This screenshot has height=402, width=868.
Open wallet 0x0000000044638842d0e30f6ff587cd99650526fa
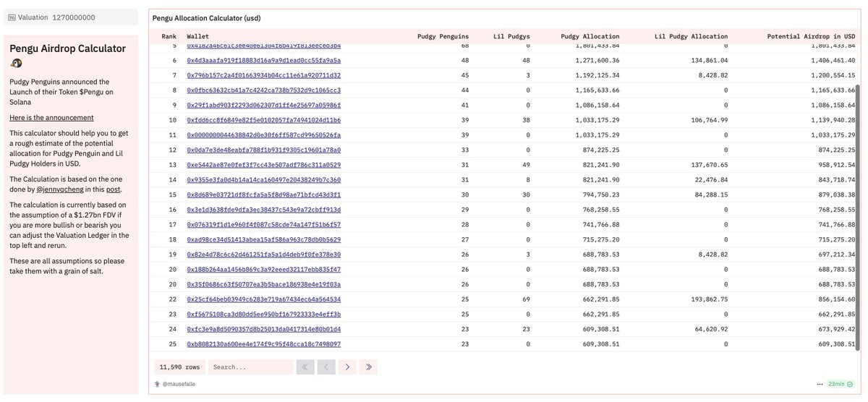click(263, 135)
